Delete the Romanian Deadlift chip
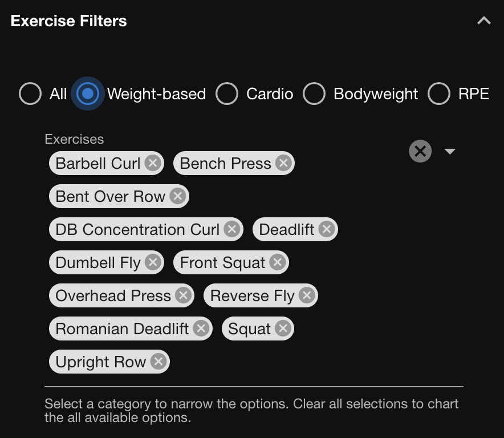The height and width of the screenshot is (438, 504). pos(201,329)
